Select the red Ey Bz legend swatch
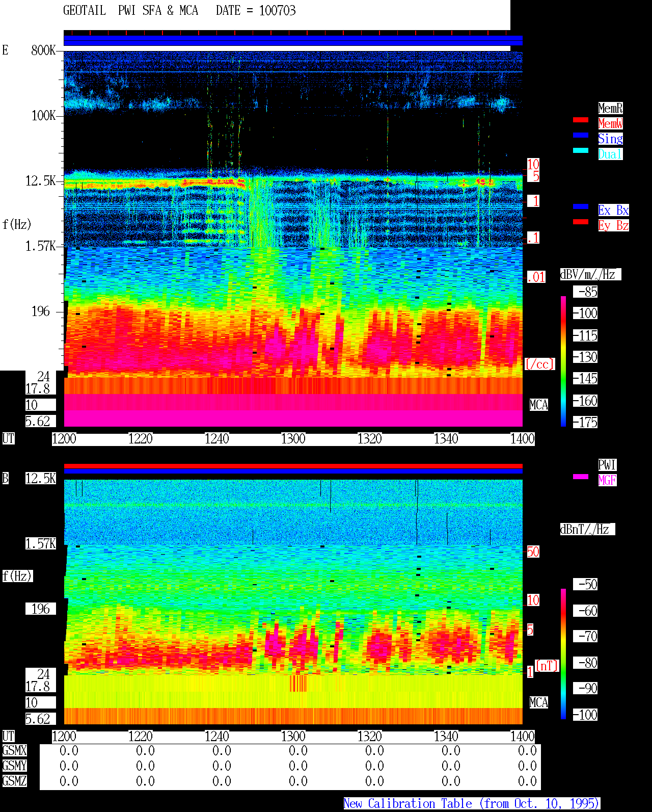The image size is (652, 812). coord(581,222)
